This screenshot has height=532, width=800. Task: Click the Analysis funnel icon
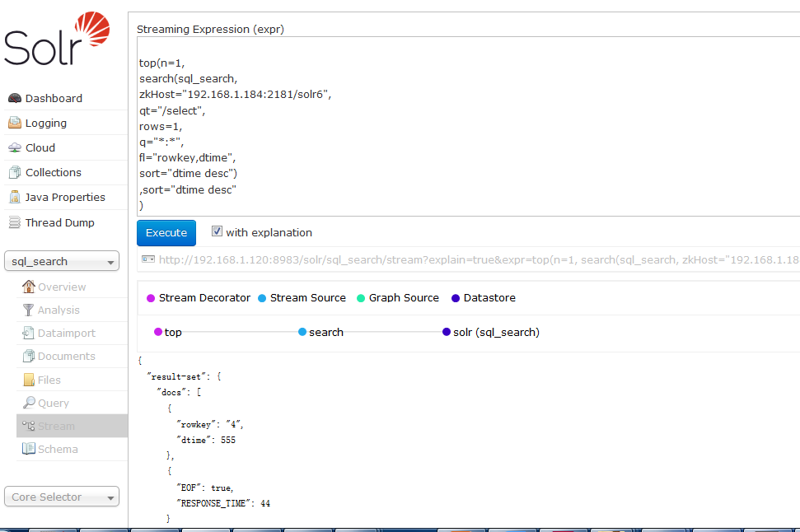29,310
